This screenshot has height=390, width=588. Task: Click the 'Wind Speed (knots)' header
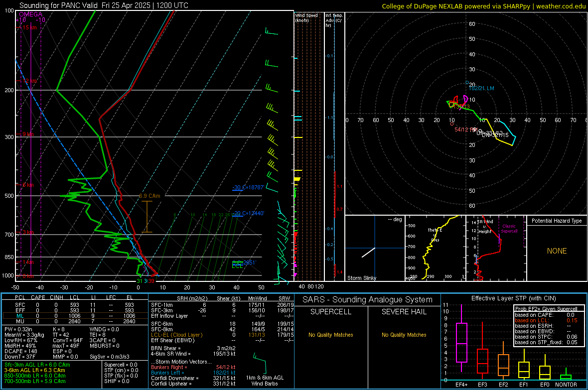(306, 17)
